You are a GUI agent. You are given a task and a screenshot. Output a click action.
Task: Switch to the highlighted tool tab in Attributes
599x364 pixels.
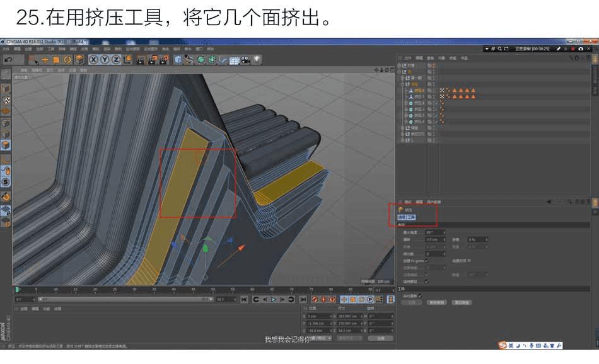pos(411,217)
